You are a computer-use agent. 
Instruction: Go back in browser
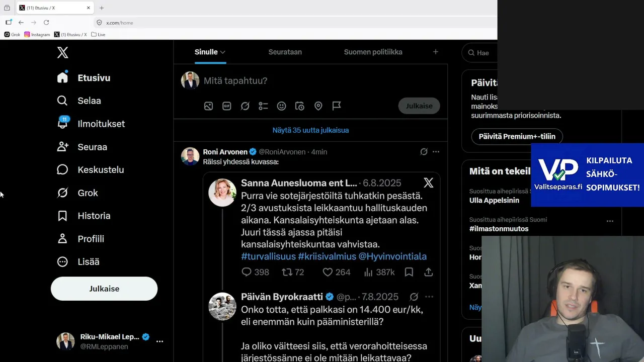tap(21, 23)
